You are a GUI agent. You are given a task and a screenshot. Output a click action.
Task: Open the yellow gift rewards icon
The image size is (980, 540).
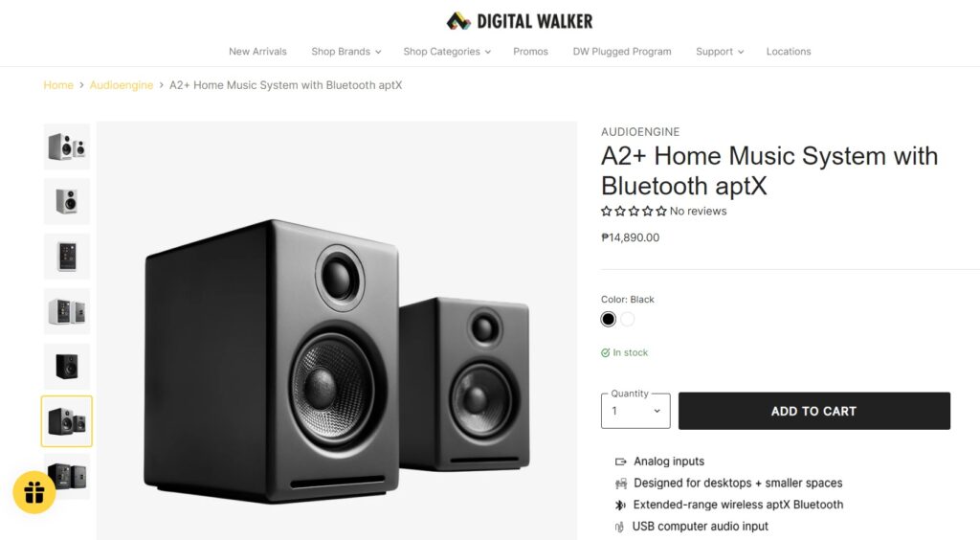coord(34,492)
